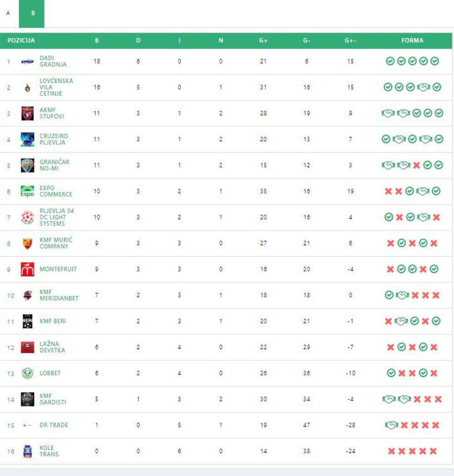
Task: Click the Lobbet green shield logo
Action: 27,373
